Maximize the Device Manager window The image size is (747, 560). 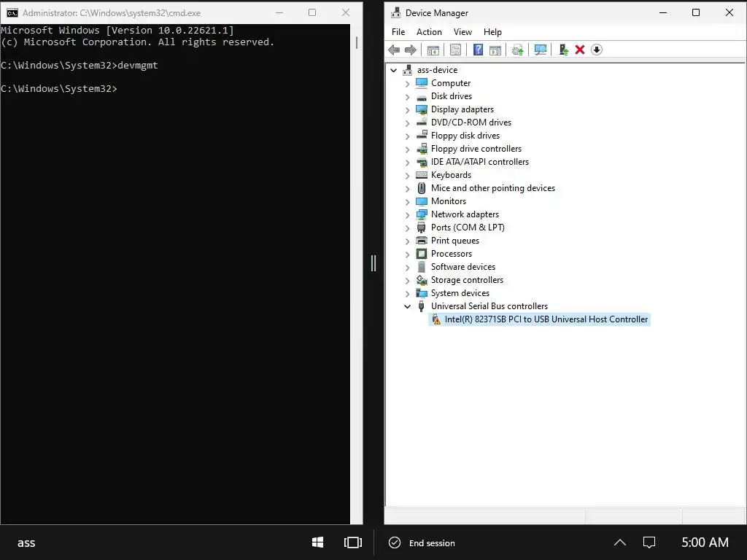[696, 13]
